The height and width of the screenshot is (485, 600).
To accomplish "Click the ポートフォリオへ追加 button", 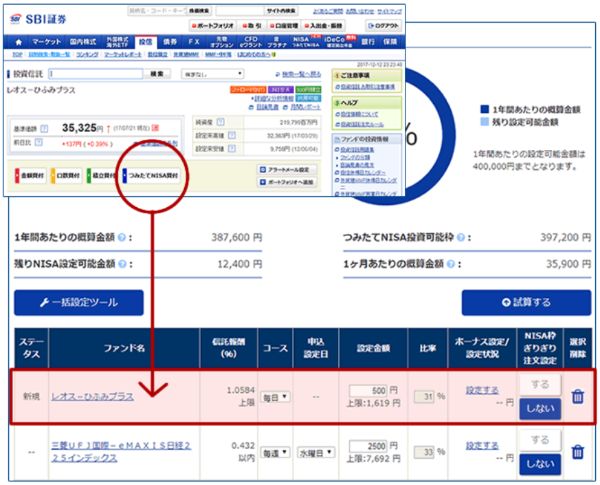I will click(287, 182).
